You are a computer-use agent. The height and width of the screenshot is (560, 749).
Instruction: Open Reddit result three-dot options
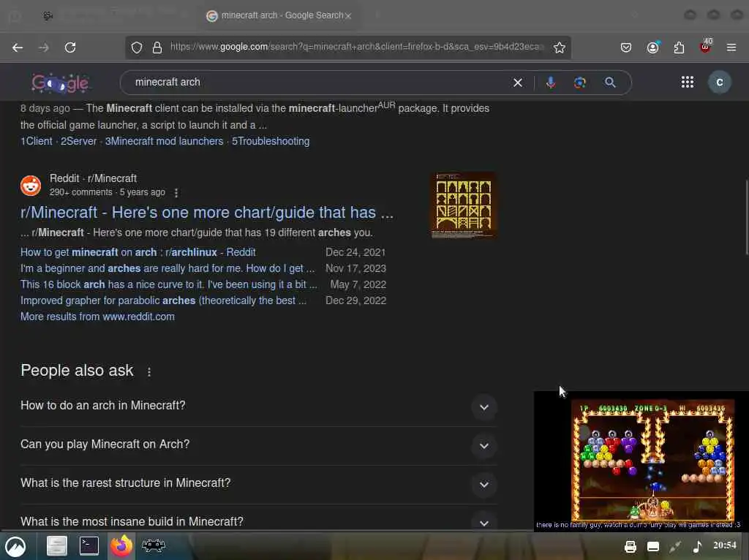pyautogui.click(x=176, y=192)
